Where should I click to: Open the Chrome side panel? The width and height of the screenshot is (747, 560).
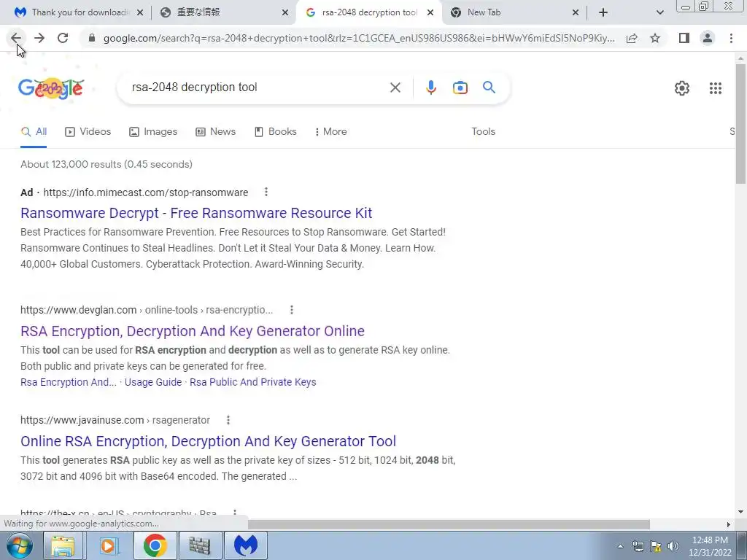click(684, 38)
